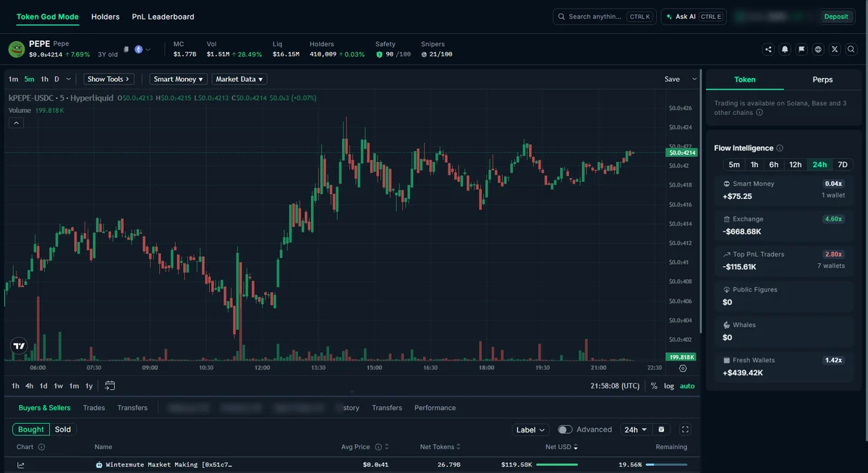This screenshot has width=868, height=473.
Task: Click the Wintermute bot label icon
Action: point(99,464)
